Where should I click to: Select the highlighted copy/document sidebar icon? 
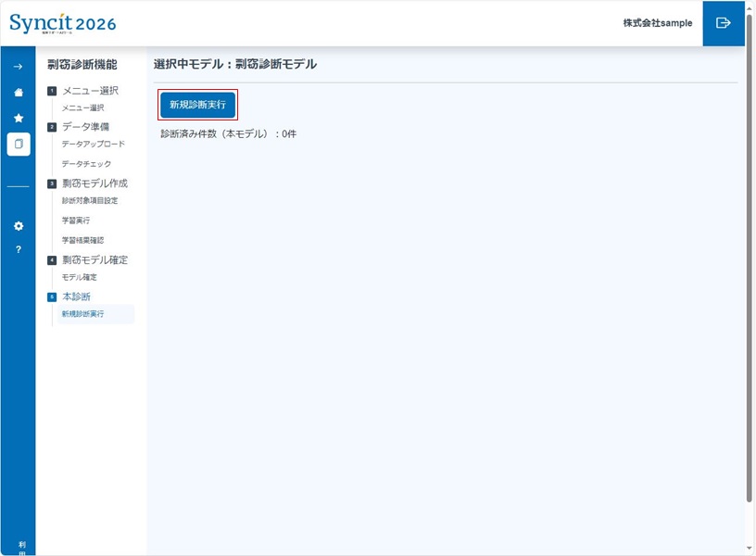point(18,145)
